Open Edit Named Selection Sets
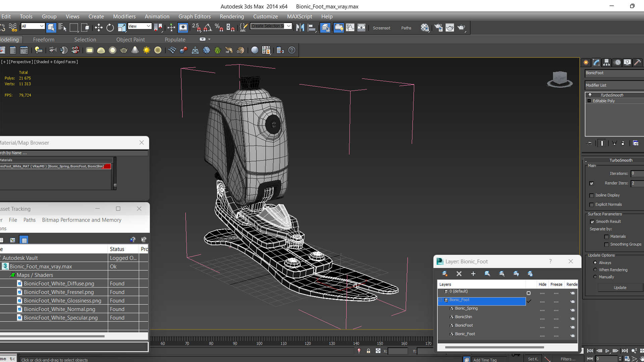 [244, 27]
